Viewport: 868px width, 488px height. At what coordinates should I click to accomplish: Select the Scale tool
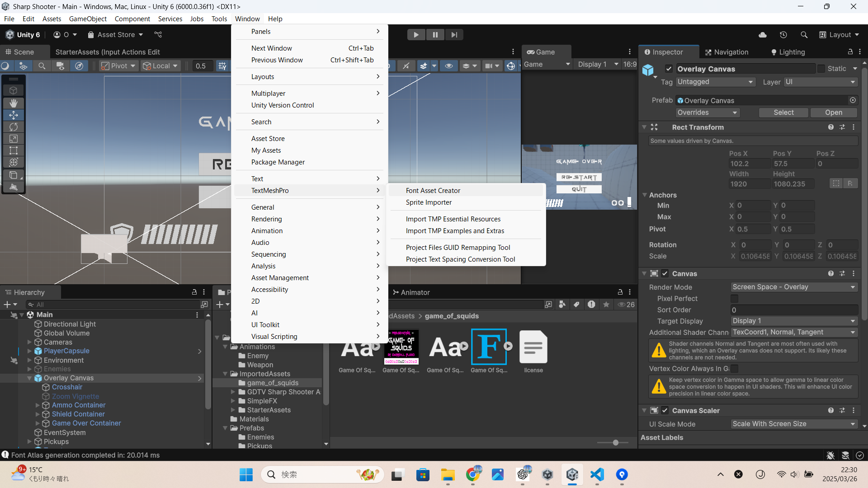[x=14, y=139]
